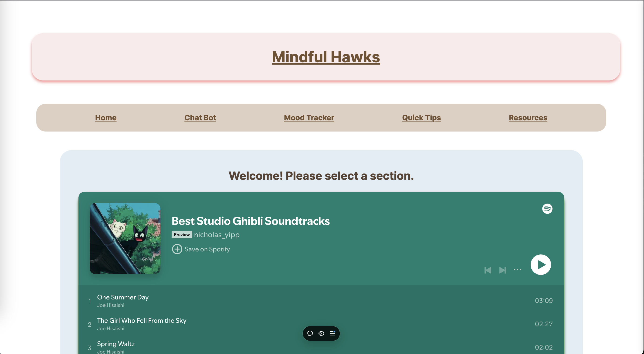Skip to the next track
Viewport: 644px width, 354px height.
tap(502, 270)
